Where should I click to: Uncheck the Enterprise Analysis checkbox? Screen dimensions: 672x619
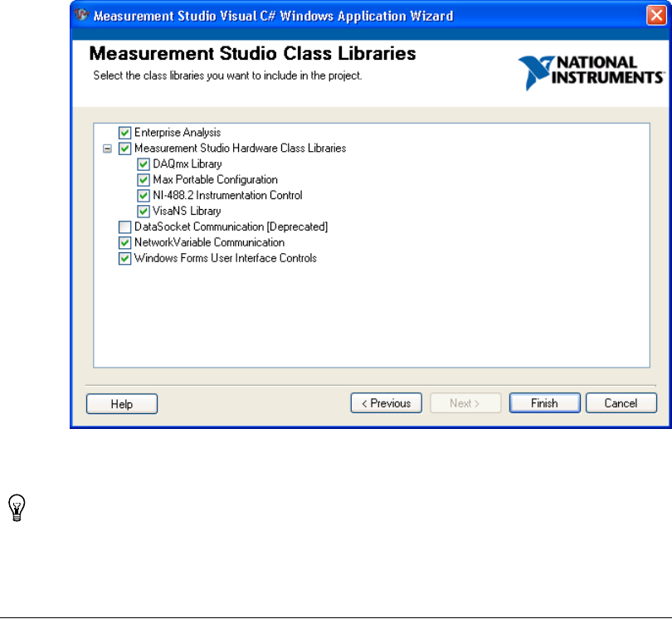124,133
